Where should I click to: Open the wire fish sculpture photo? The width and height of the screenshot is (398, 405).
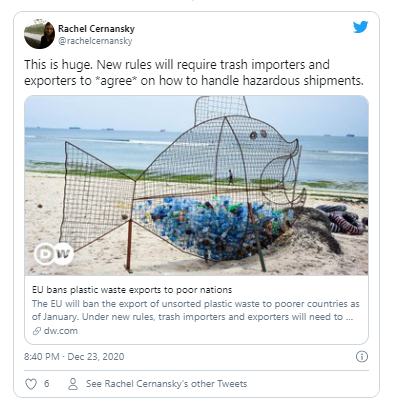click(196, 185)
